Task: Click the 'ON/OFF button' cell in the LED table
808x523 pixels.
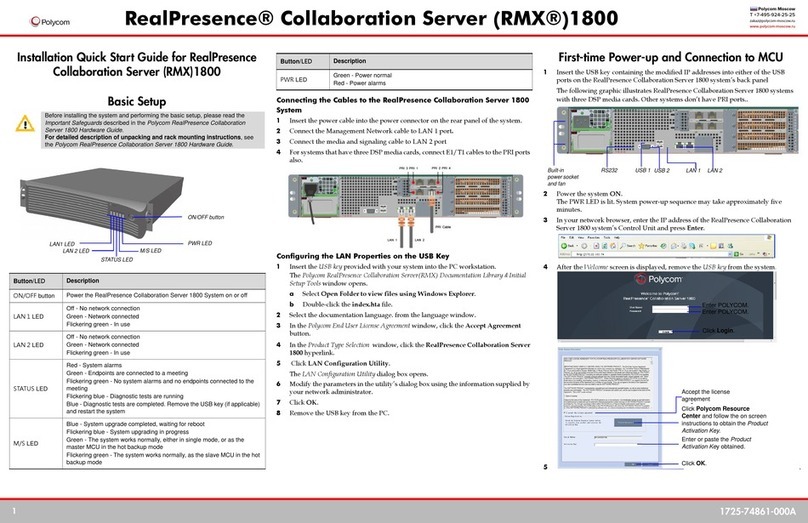Action: click(x=34, y=296)
